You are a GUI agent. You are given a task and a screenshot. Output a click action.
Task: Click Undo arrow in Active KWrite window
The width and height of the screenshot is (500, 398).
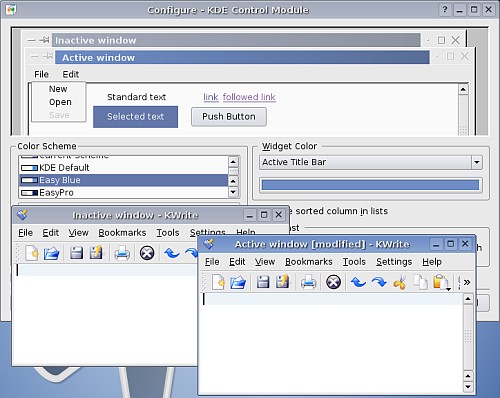(358, 282)
